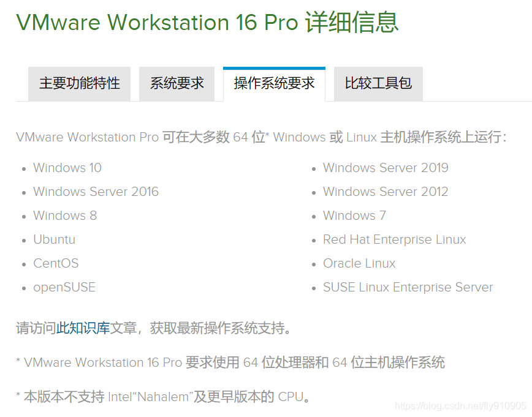Click the VMware Workstation 16 Pro 详细信息 heading
This screenshot has width=532, height=417.
(207, 23)
